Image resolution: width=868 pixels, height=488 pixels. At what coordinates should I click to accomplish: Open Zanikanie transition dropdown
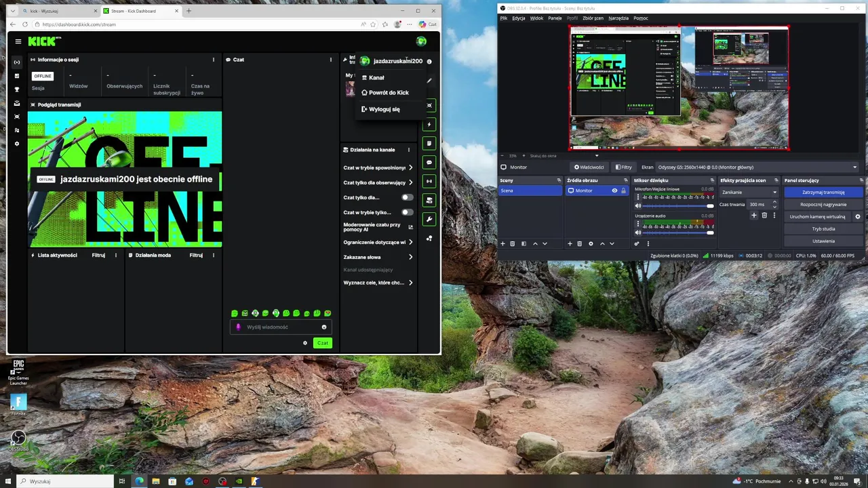pyautogui.click(x=749, y=192)
